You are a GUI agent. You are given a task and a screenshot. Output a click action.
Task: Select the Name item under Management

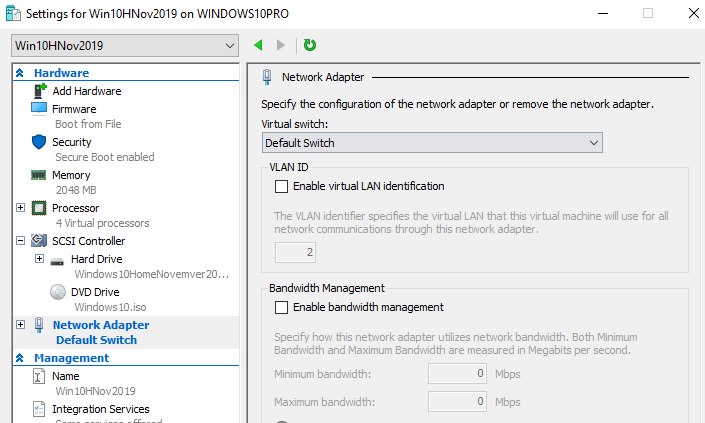pos(66,376)
